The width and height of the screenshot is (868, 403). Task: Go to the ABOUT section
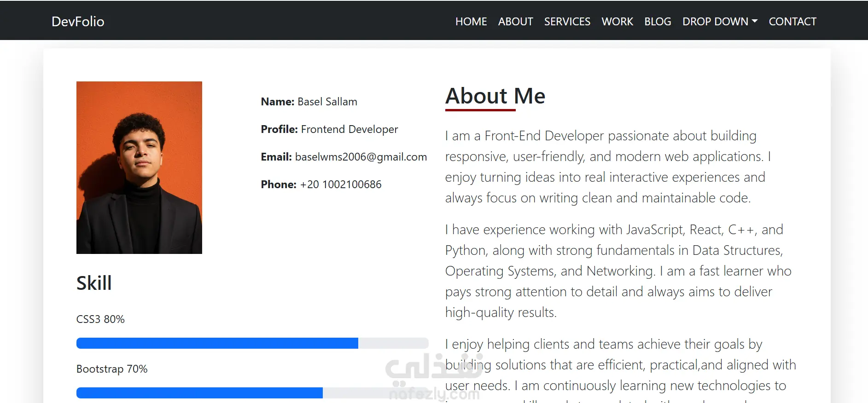(x=515, y=22)
